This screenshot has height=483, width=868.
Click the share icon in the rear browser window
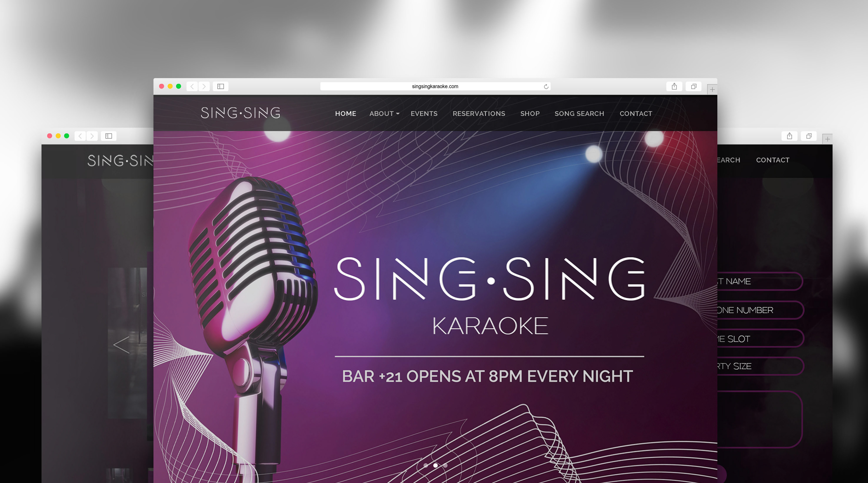click(790, 136)
